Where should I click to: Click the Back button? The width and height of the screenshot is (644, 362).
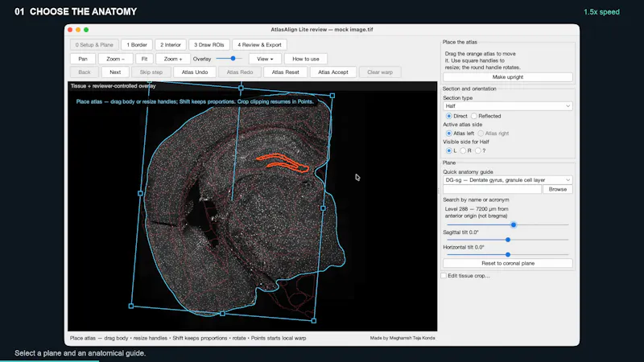85,72
